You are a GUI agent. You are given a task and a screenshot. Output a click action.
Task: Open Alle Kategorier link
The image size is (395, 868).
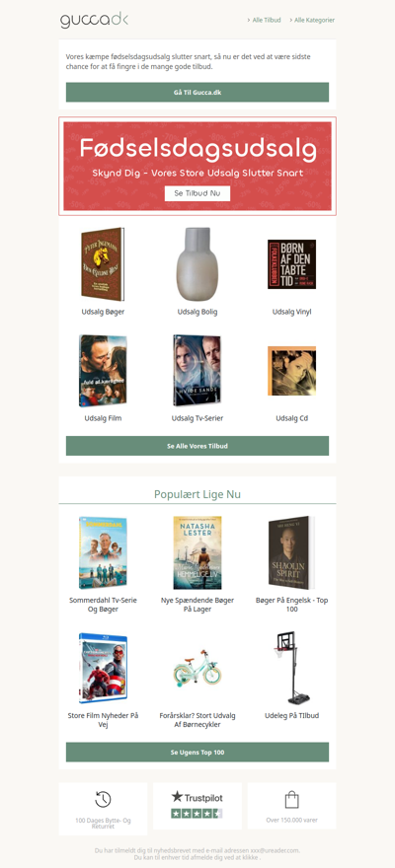(x=312, y=20)
